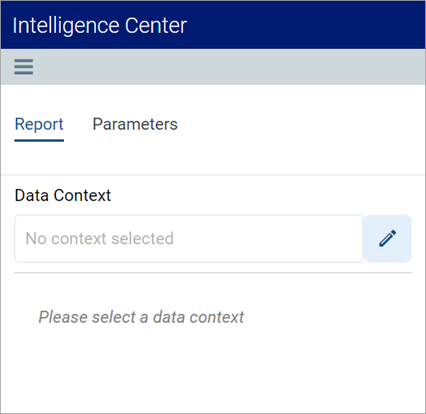Select the Report tab
The image size is (426, 414).
(39, 125)
